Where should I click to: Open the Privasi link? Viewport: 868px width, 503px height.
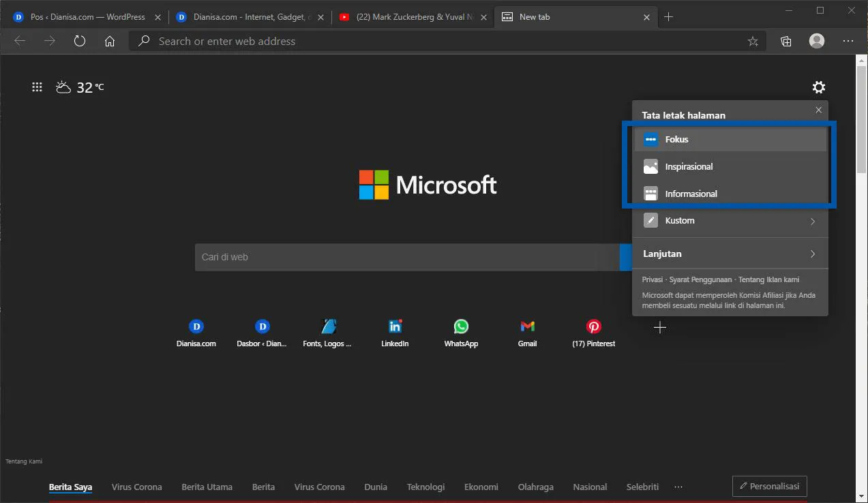652,279
